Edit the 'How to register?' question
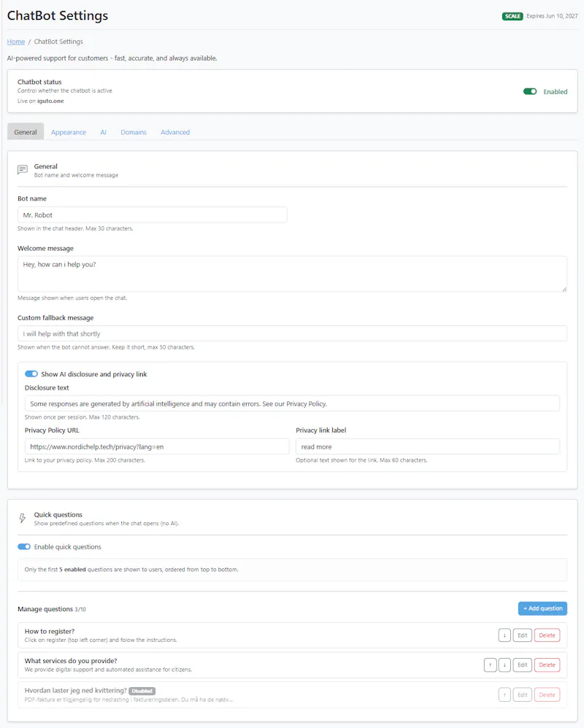 coord(522,635)
